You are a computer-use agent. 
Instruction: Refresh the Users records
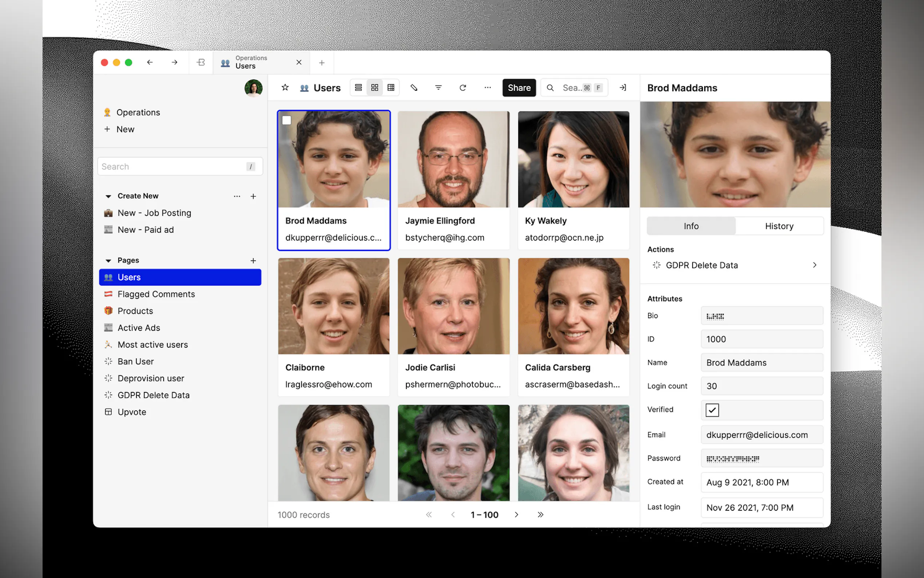[463, 88]
